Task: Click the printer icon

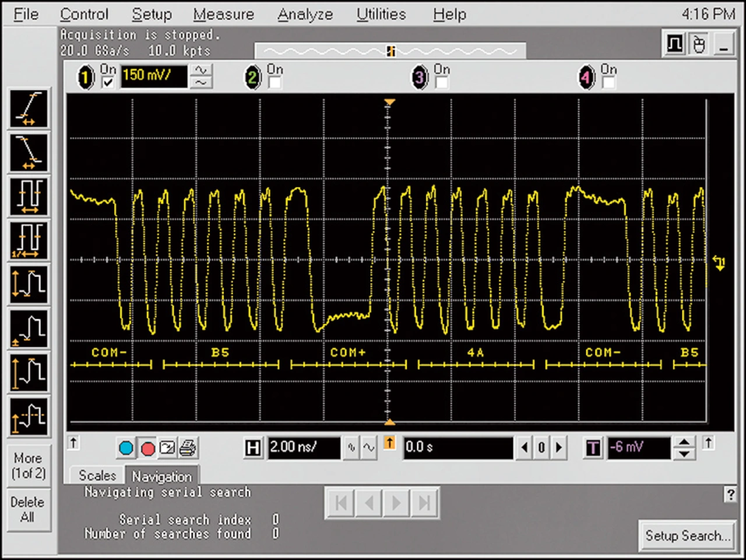Action: coord(188,448)
